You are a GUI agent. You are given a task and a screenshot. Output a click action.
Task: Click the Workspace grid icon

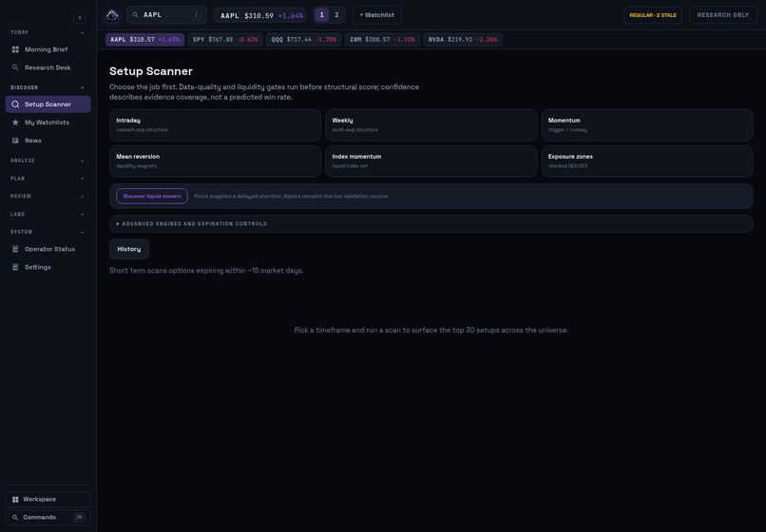point(15,500)
